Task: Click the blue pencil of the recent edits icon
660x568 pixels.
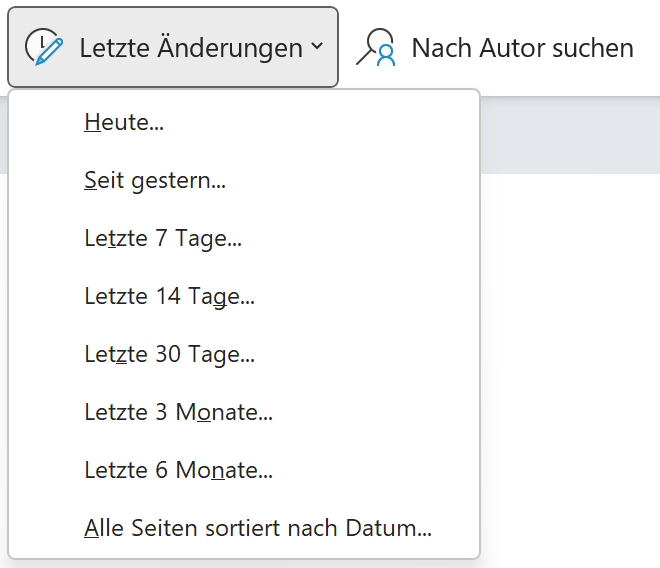Action: pos(50,52)
